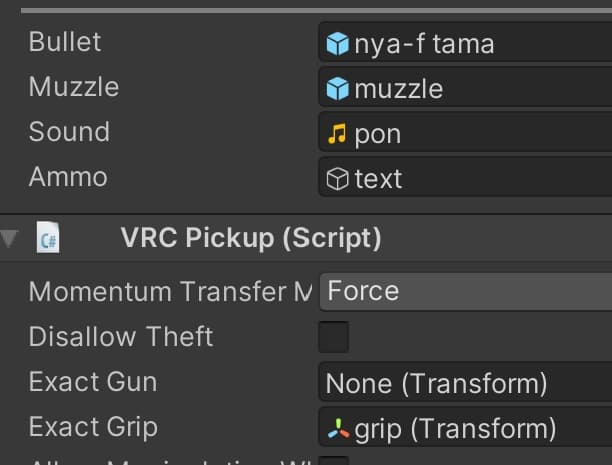Select the Ammo property label

[68, 177]
